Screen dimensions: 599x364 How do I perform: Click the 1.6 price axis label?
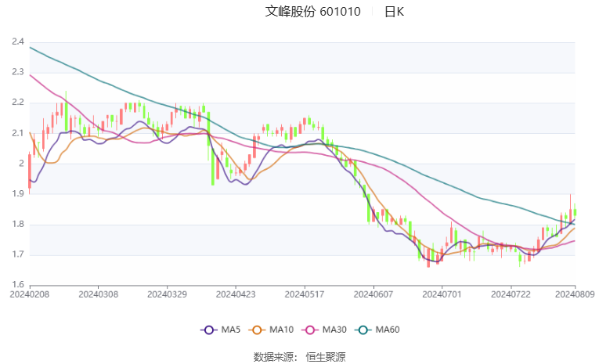pyautogui.click(x=18, y=285)
